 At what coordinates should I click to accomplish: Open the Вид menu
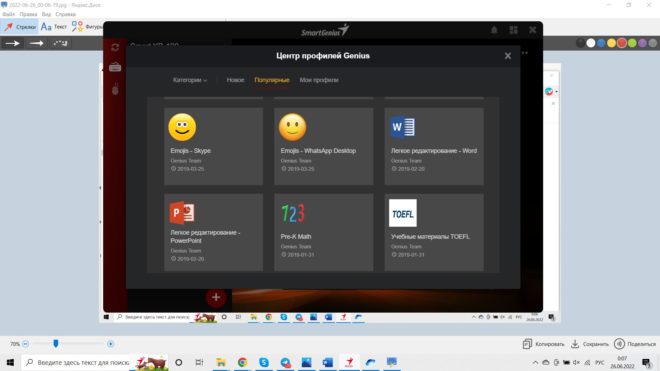click(46, 14)
